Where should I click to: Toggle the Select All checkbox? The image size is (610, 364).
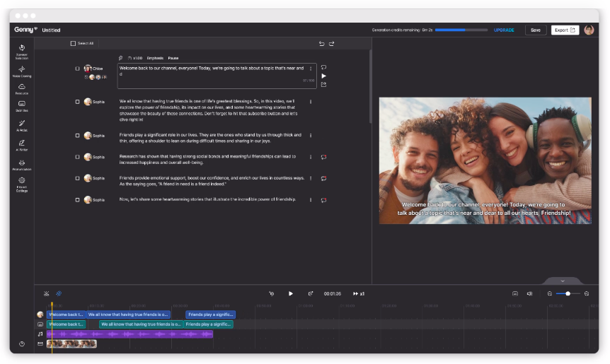pyautogui.click(x=73, y=44)
